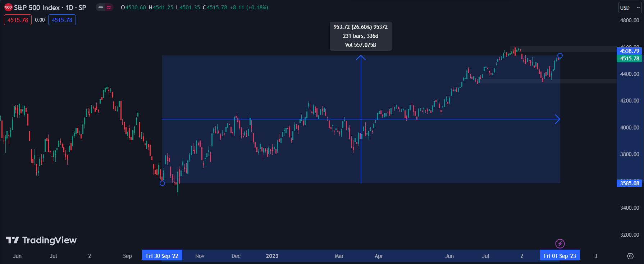Click the pink wavy data-mode indicator
The width and height of the screenshot is (644, 264).
109,8
